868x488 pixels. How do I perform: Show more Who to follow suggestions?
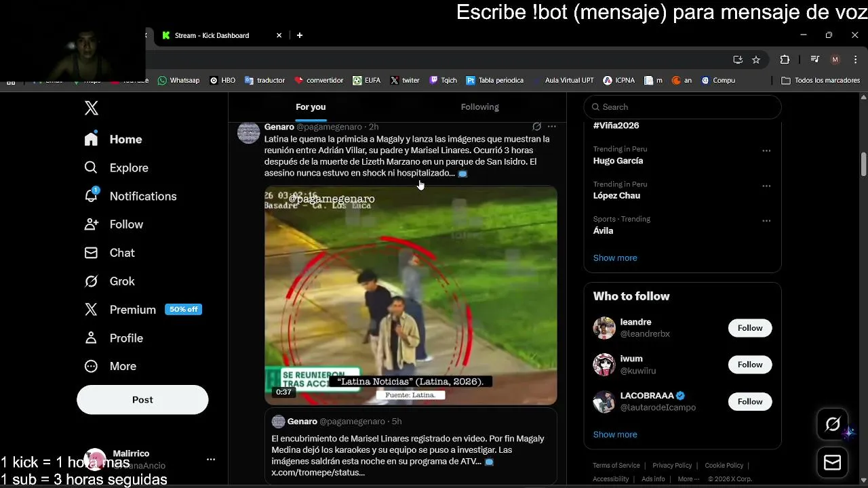[615, 434]
